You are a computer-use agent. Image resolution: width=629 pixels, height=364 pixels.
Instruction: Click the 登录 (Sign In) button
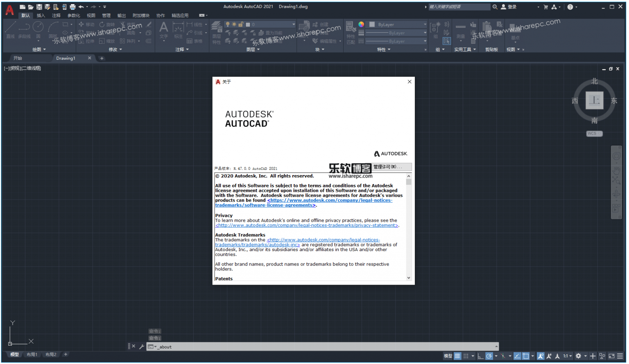pos(509,7)
